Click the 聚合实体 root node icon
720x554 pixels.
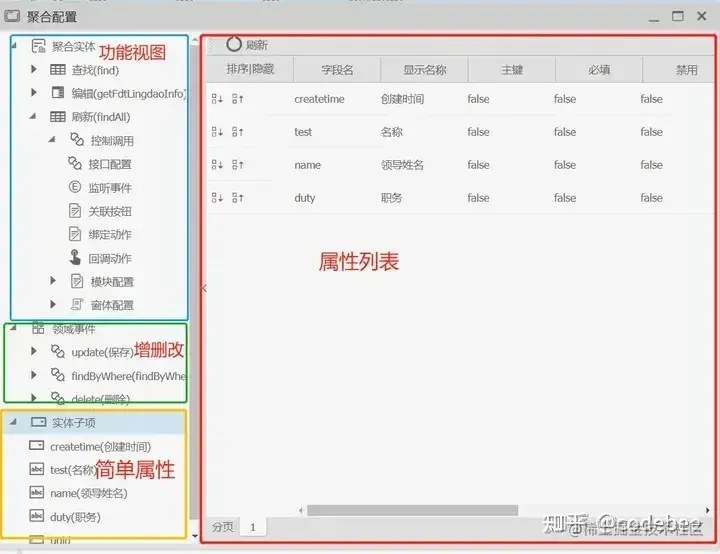tap(39, 46)
